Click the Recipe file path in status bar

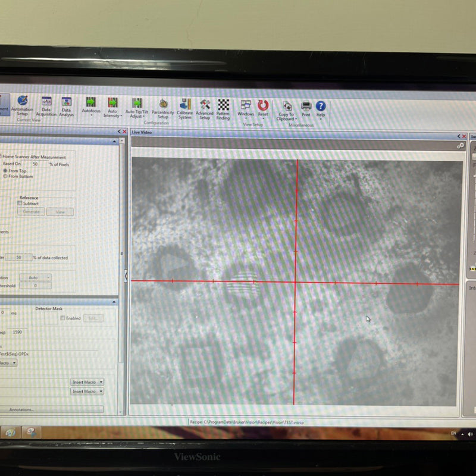247,422
